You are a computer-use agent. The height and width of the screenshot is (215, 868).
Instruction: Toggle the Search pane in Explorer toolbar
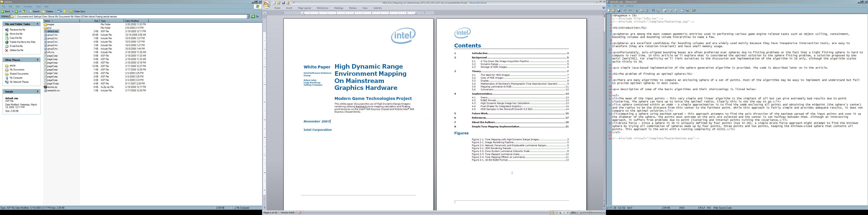point(34,11)
